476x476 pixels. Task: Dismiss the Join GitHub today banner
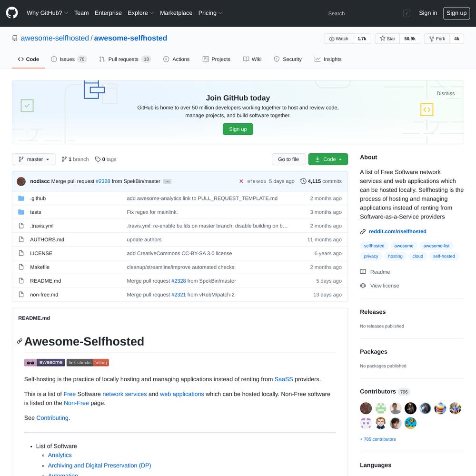pos(446,93)
